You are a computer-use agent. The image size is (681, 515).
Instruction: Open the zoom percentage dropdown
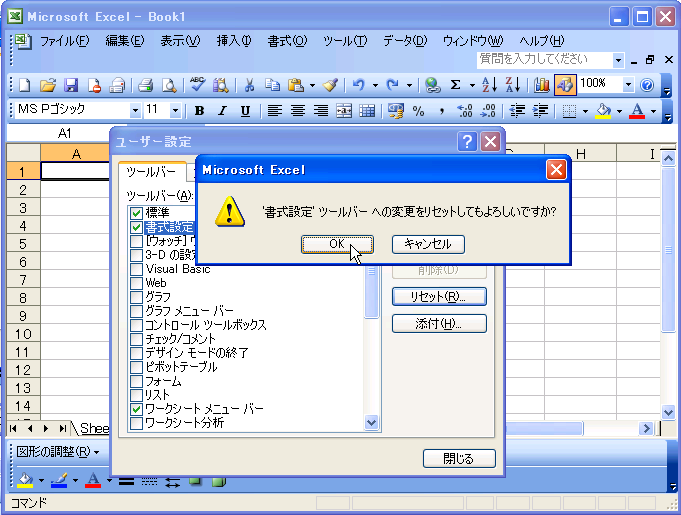tap(628, 84)
